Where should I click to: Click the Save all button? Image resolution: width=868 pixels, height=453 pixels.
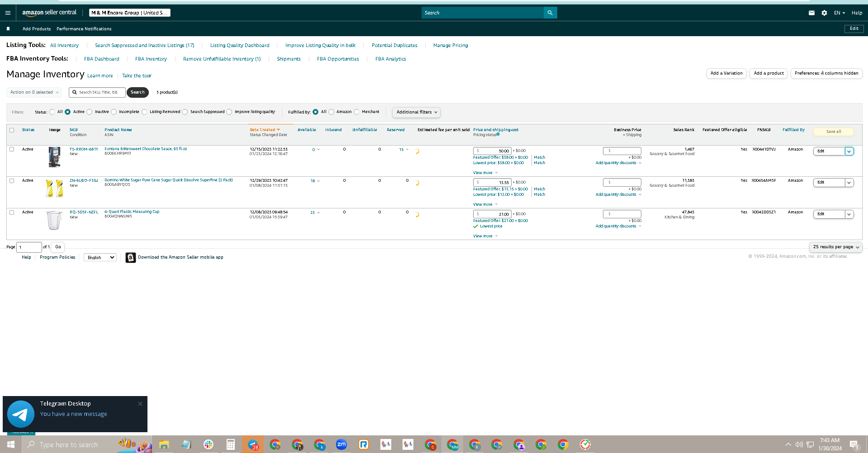point(834,132)
